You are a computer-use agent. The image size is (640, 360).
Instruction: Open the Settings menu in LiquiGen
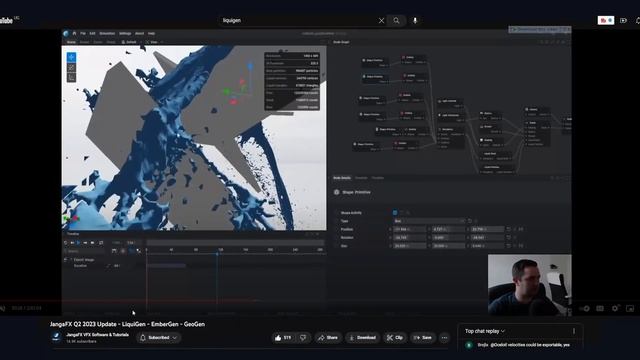tap(125, 33)
